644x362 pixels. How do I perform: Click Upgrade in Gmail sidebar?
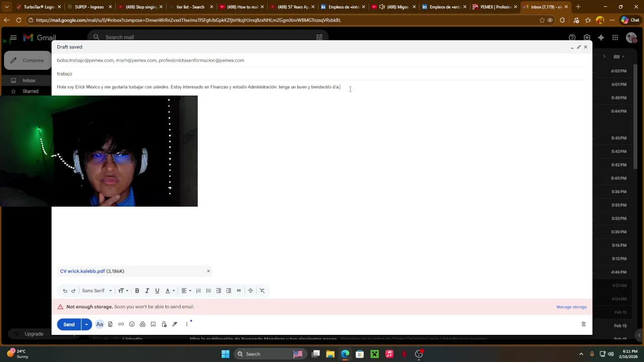tap(34, 334)
